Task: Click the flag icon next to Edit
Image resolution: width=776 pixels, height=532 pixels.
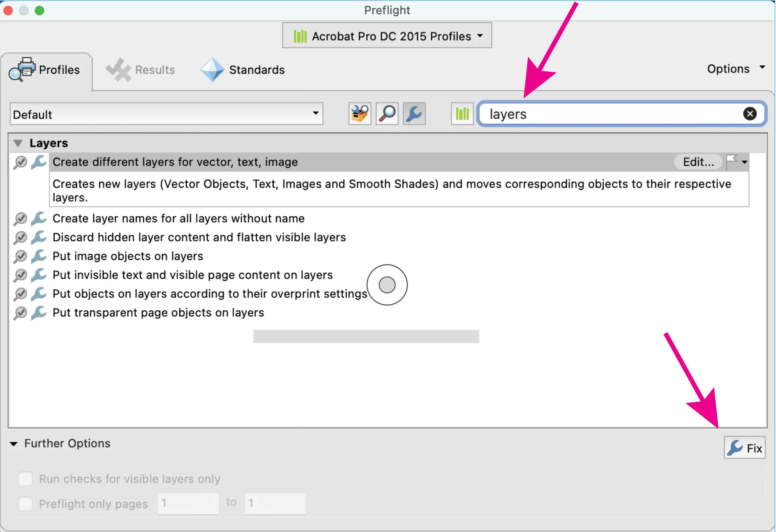Action: [x=732, y=162]
